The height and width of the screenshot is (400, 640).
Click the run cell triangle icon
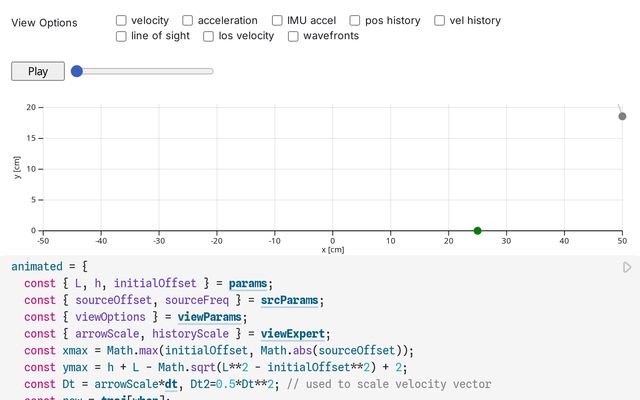[x=626, y=267]
